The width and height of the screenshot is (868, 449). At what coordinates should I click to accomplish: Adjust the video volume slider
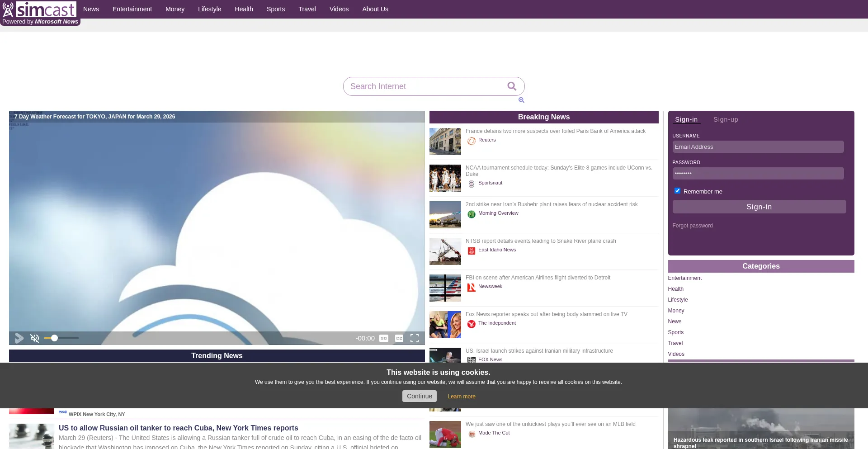pyautogui.click(x=61, y=338)
